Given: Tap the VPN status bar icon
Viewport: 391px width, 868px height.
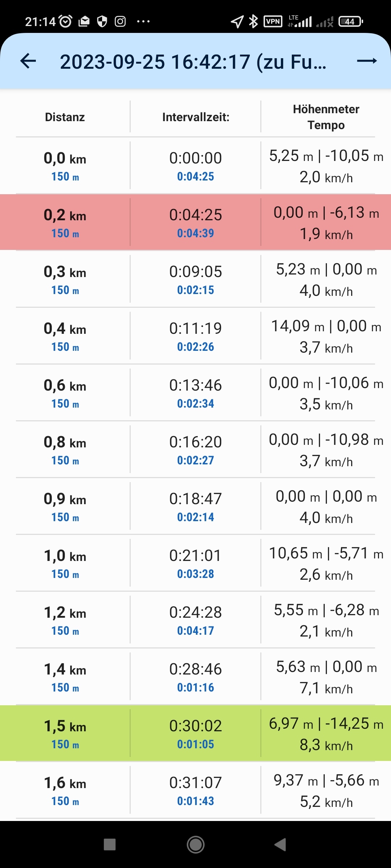Looking at the screenshot, I should pos(273,22).
